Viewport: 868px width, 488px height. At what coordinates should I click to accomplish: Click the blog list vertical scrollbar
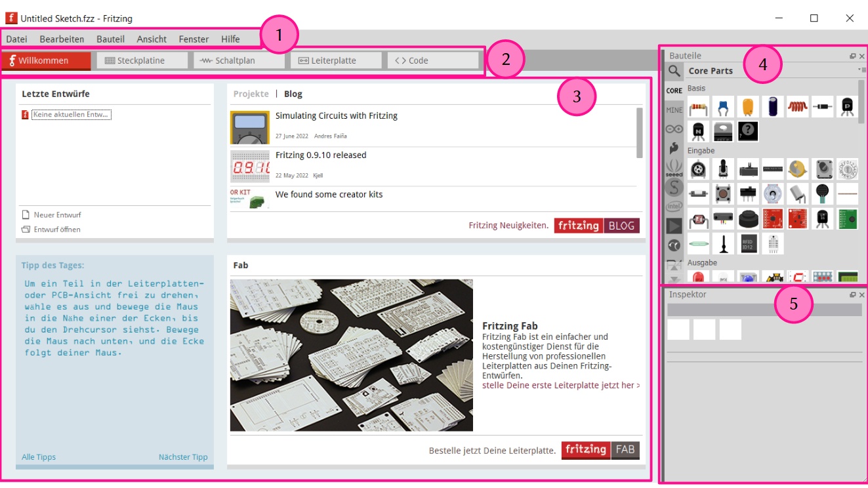tap(640, 132)
